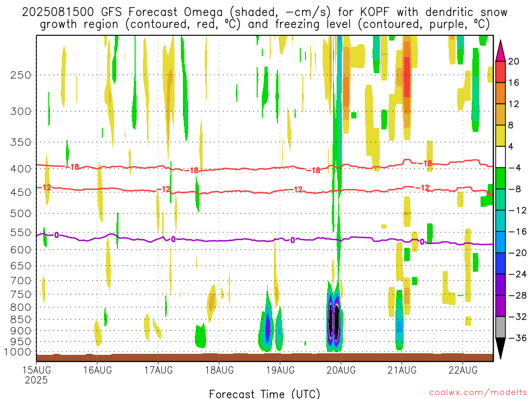The height and width of the screenshot is (399, 532).
Task: Click the 850 pressure level label
Action: 21,320
